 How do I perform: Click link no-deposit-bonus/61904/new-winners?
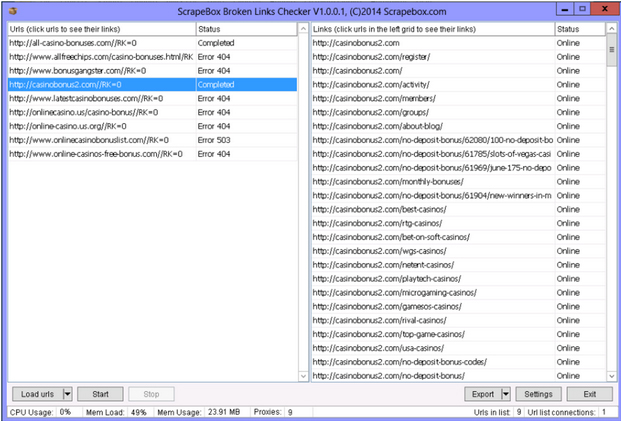coord(432,196)
